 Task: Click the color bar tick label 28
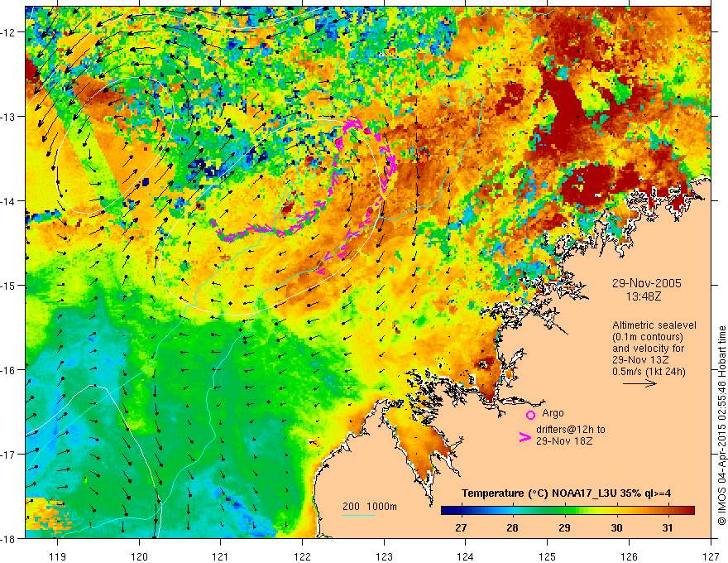click(512, 527)
